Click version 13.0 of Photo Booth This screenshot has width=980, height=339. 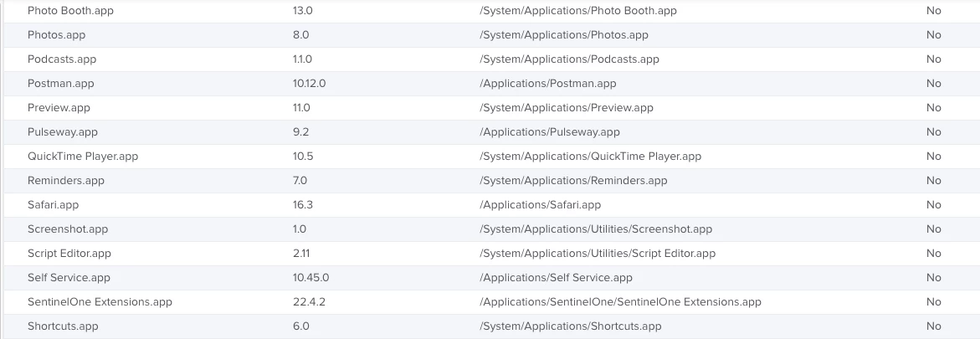(x=302, y=11)
